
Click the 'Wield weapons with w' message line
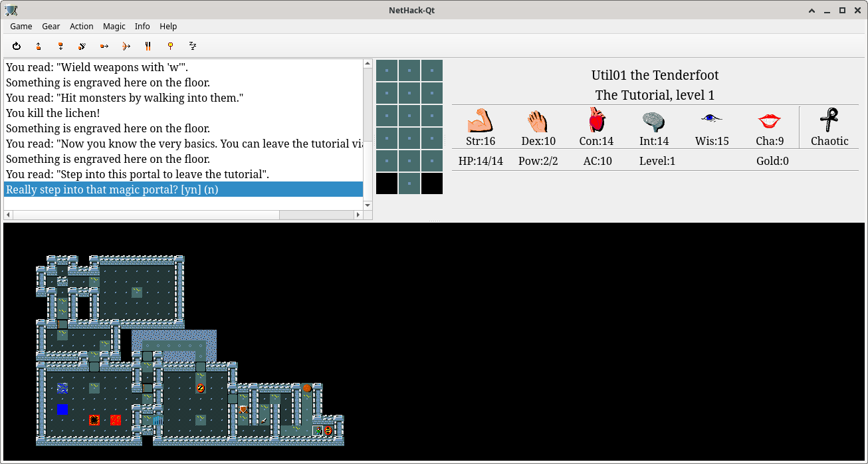183,68
